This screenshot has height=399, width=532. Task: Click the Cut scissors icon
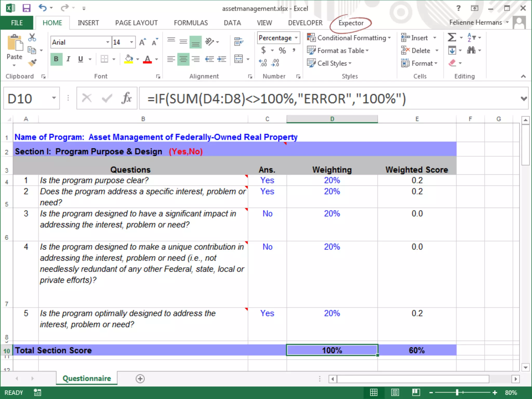click(32, 38)
